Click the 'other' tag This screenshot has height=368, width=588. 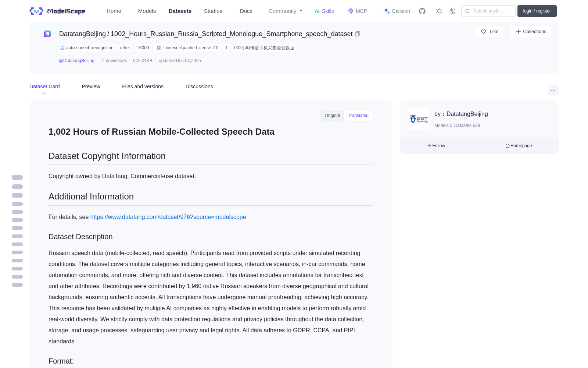(x=125, y=48)
